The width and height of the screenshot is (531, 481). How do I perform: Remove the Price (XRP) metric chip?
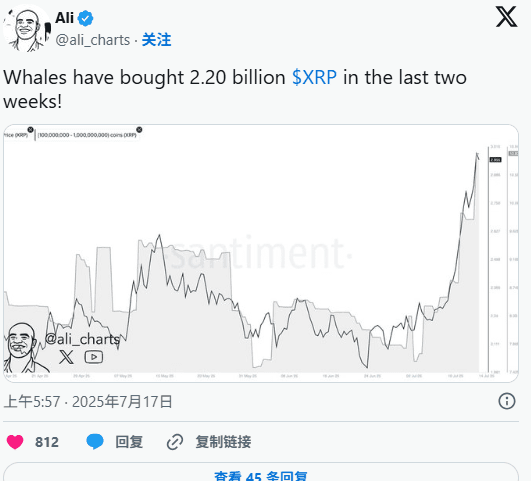(x=30, y=130)
